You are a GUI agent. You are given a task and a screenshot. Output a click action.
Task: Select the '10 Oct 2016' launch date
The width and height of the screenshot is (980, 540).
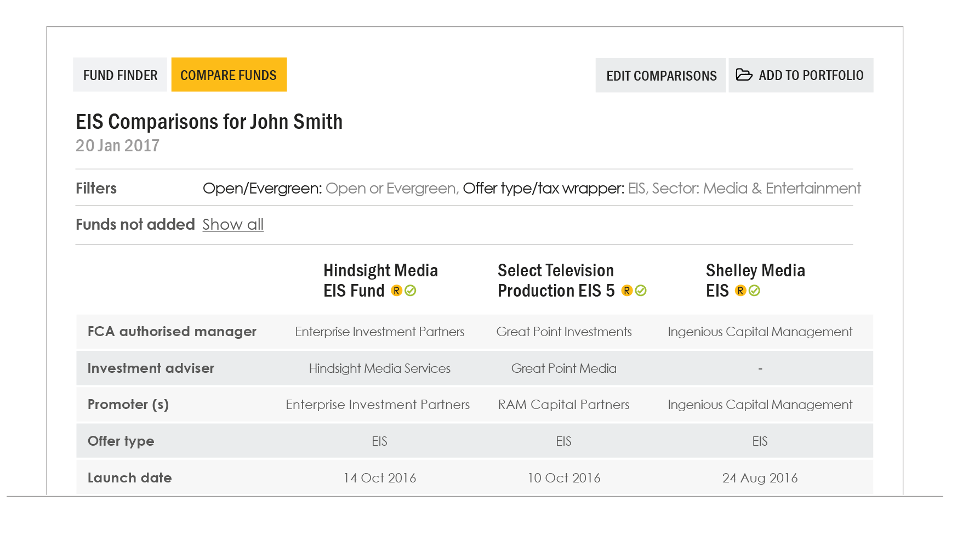click(x=564, y=478)
